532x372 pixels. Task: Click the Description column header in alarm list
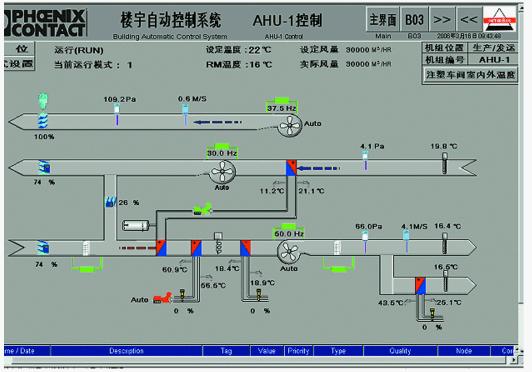(126, 351)
